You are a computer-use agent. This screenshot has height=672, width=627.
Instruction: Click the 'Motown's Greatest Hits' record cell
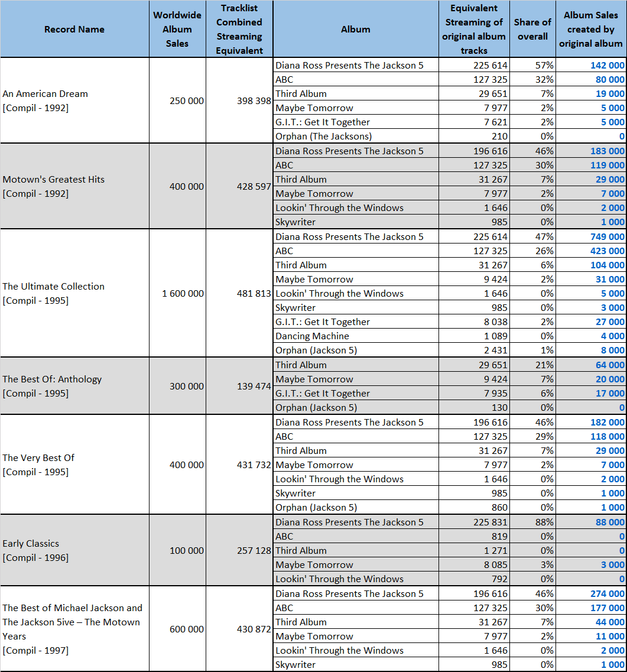point(74,186)
